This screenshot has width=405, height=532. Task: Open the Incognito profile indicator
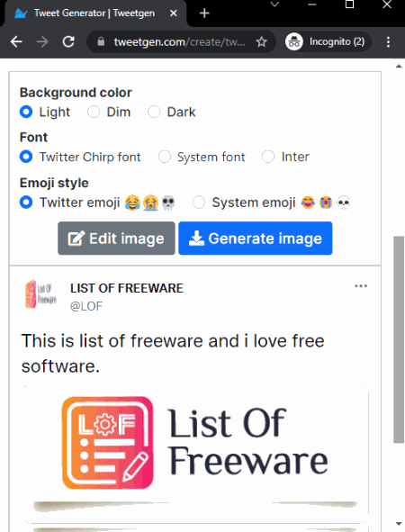coord(328,42)
